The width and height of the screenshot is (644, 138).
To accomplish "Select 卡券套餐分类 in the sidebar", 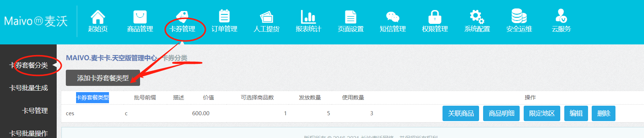I will tap(29, 65).
